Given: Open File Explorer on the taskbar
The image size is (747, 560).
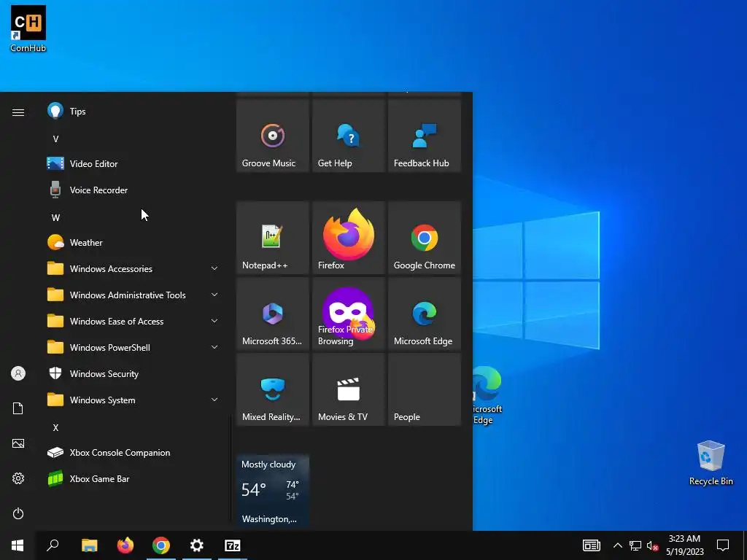Looking at the screenshot, I should pos(90,545).
